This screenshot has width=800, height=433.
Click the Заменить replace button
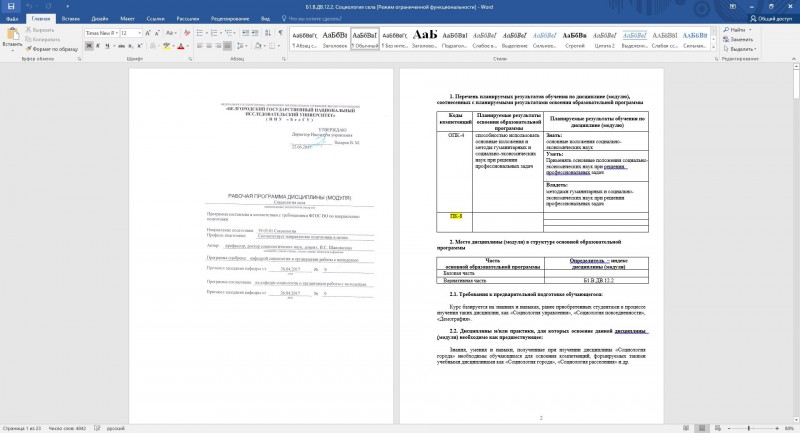[x=738, y=39]
